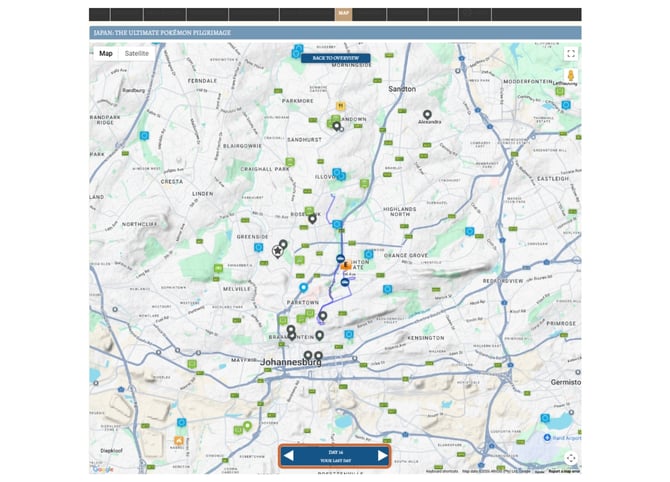The width and height of the screenshot is (670, 482).
Task: Open Keyboard shortcuts link
Action: click(442, 471)
